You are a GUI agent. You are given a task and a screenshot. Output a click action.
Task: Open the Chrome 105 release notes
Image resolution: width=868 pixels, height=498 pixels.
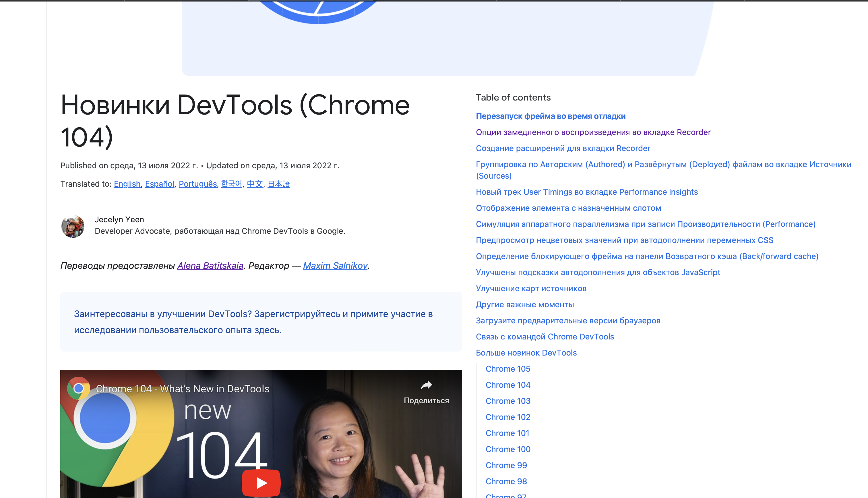[x=508, y=369]
